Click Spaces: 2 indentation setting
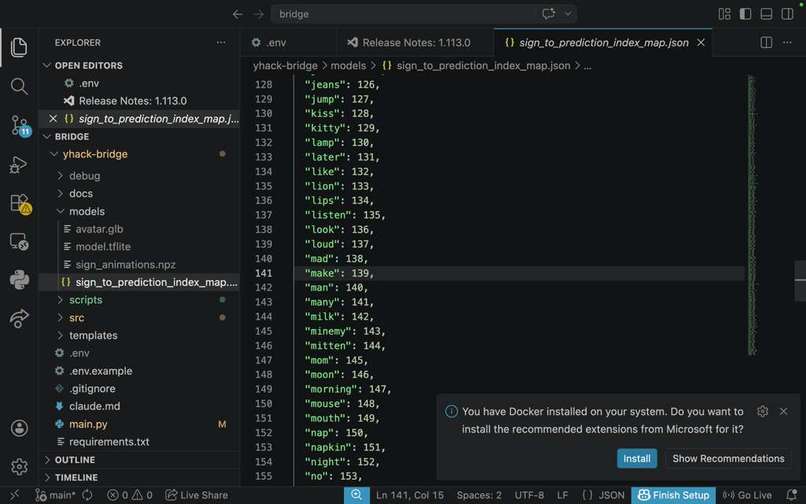This screenshot has height=504, width=806. [479, 495]
